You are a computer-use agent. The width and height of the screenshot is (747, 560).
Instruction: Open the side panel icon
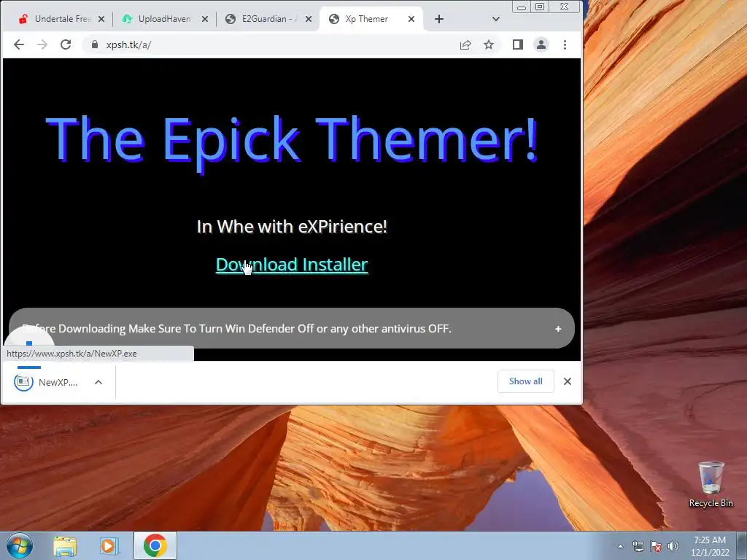click(518, 44)
